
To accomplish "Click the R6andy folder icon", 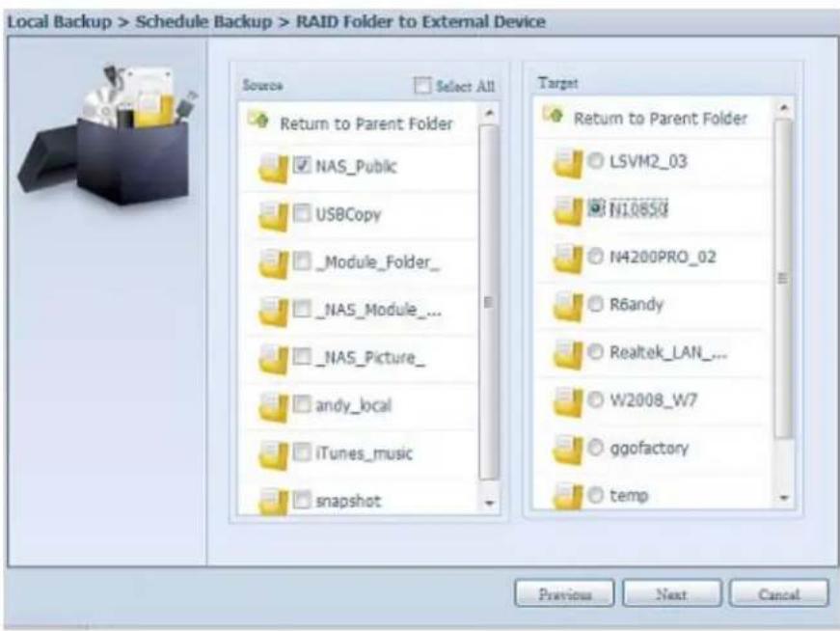I will coord(569,305).
